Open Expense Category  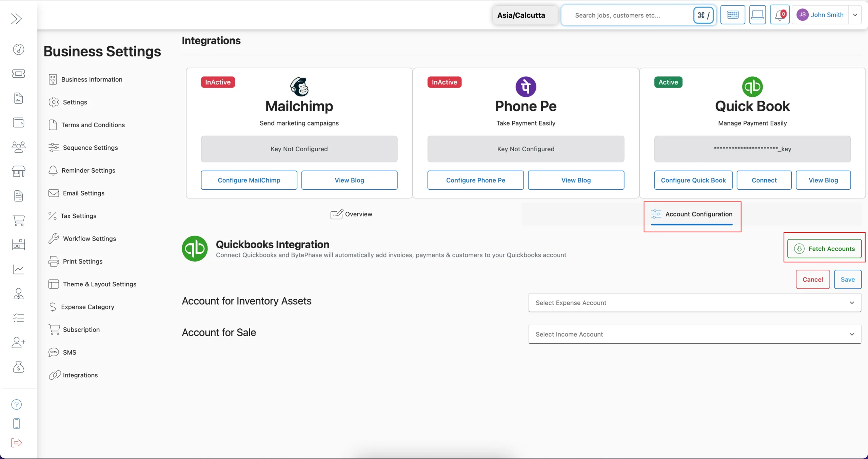pos(81,307)
